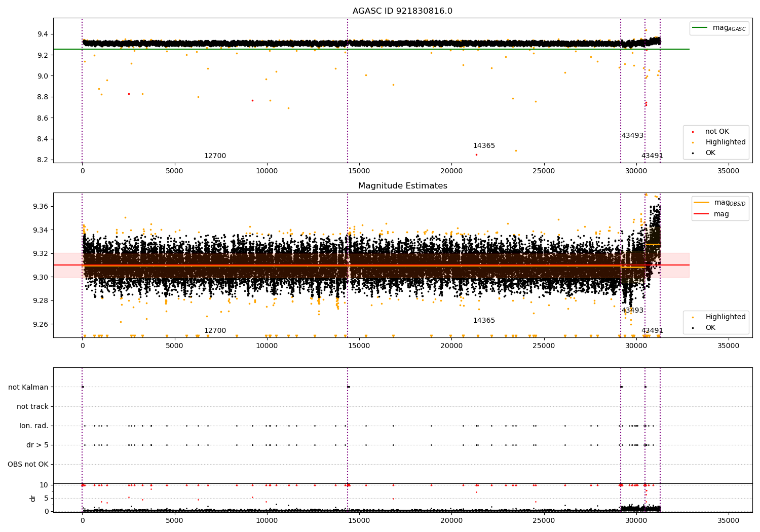Choose the 'dr > 5' row label
Viewport: 760px width, 532px height.
[x=37, y=445]
